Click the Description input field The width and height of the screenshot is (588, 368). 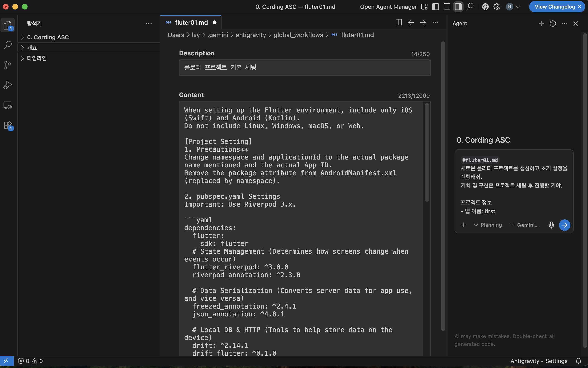click(x=305, y=68)
